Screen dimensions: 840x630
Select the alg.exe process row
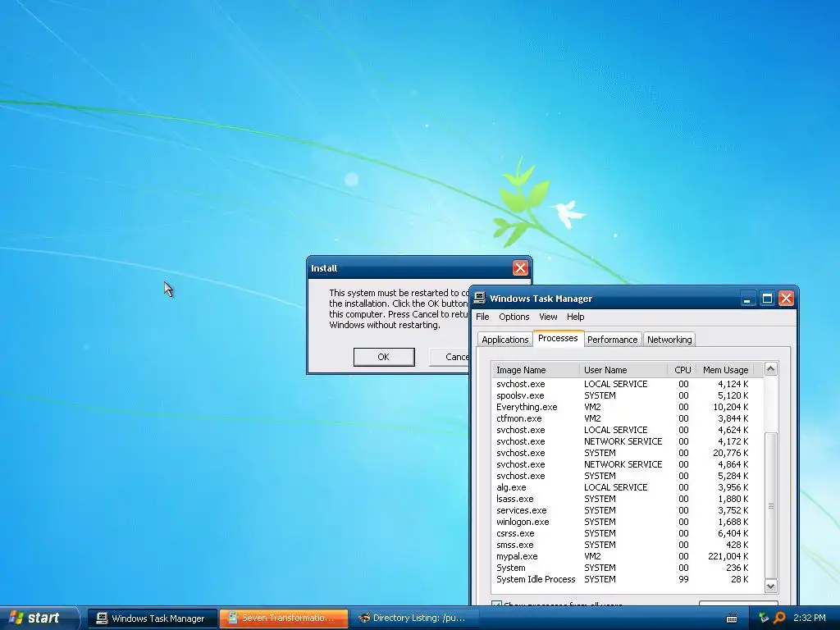627,487
